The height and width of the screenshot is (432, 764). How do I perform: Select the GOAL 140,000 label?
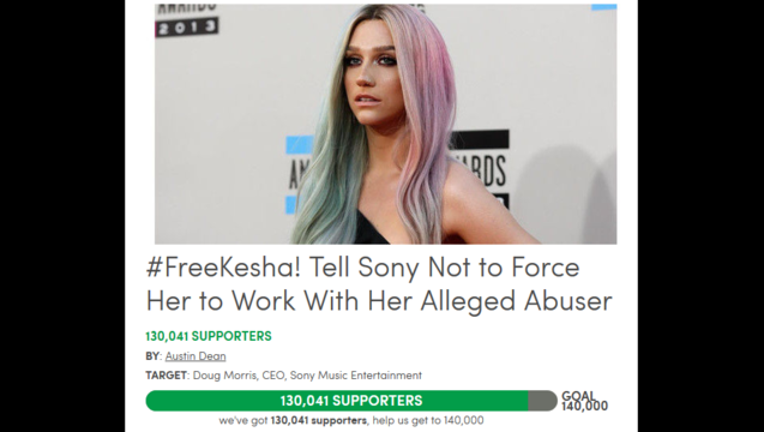584,401
